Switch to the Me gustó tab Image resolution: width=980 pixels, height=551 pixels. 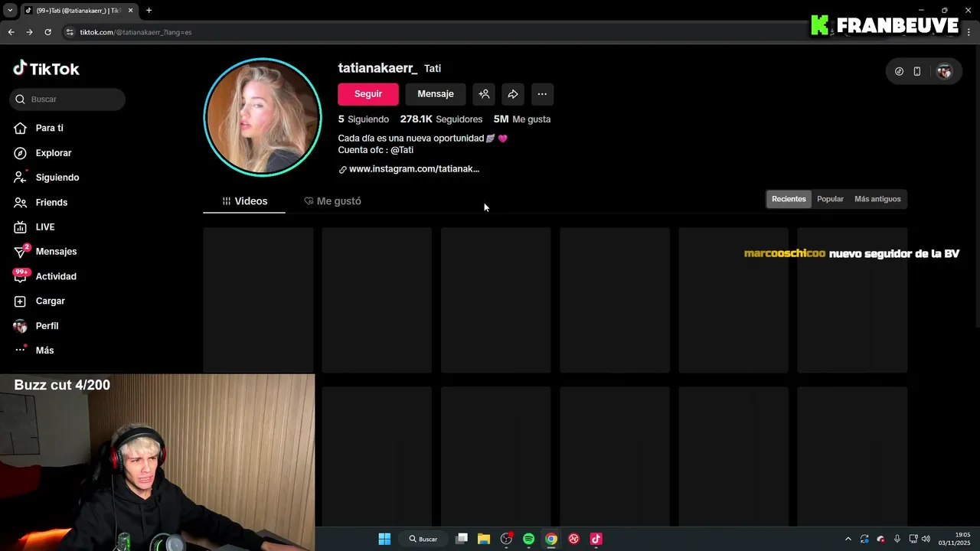pos(332,201)
